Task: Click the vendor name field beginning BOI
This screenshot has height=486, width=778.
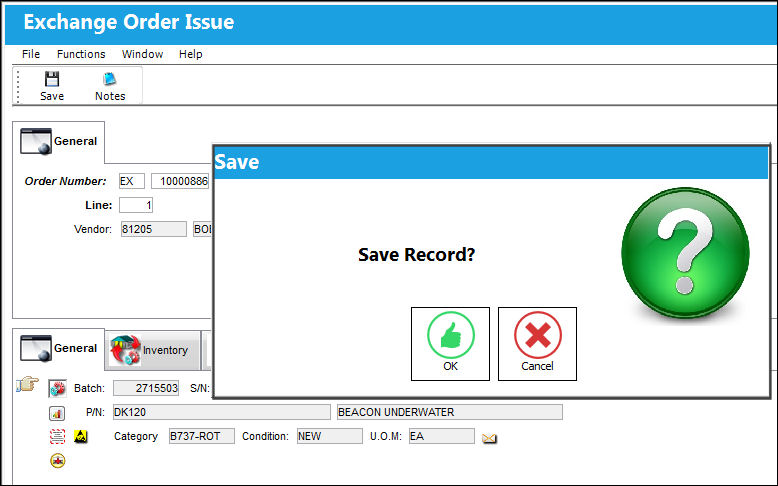Action: coord(202,229)
